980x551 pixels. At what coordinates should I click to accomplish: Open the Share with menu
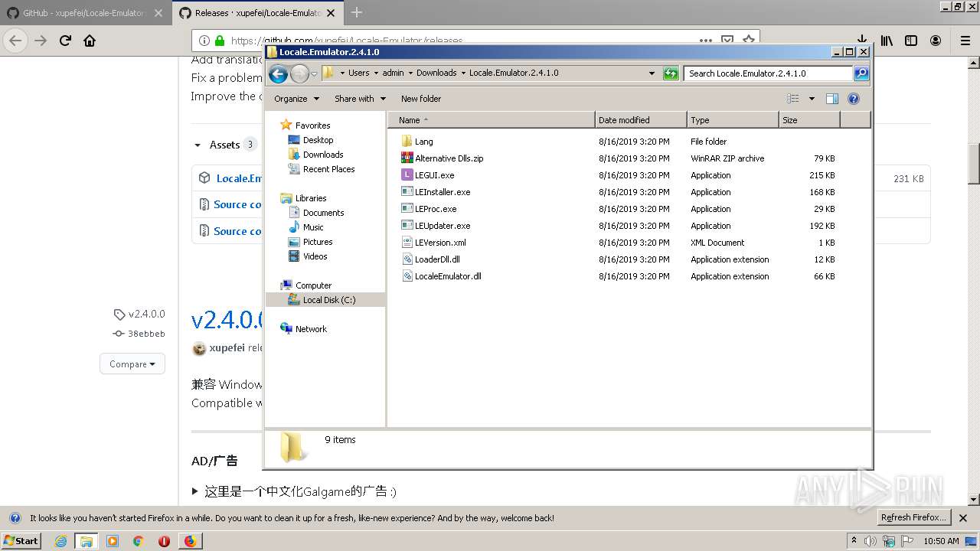point(360,99)
